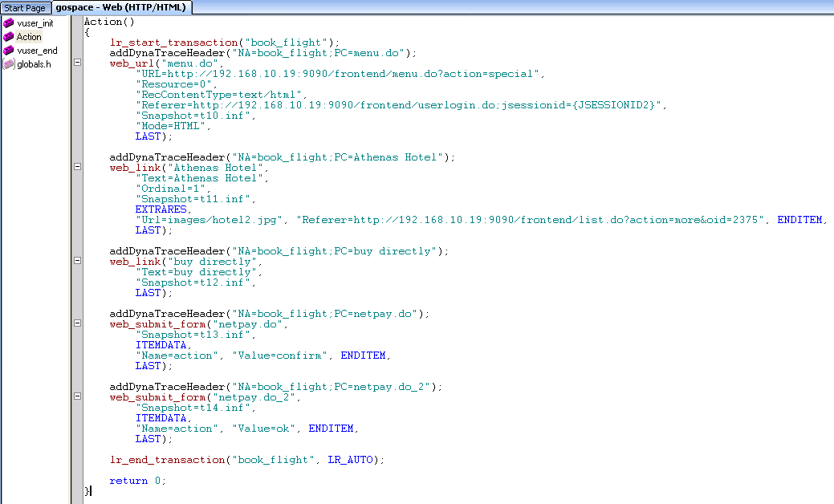The height and width of the screenshot is (504, 834).
Task: Click the lr_end_transaction line
Action: click(x=246, y=460)
